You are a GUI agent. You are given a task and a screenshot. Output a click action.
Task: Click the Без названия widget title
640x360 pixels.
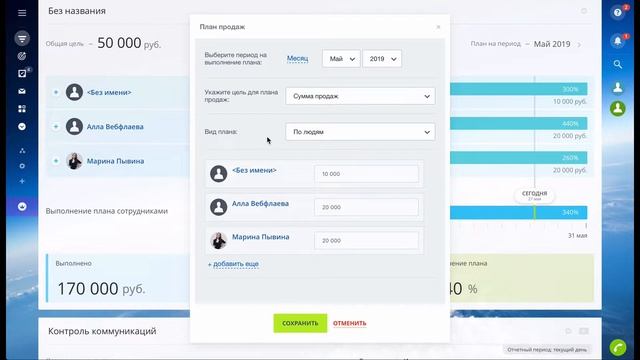coord(77,11)
